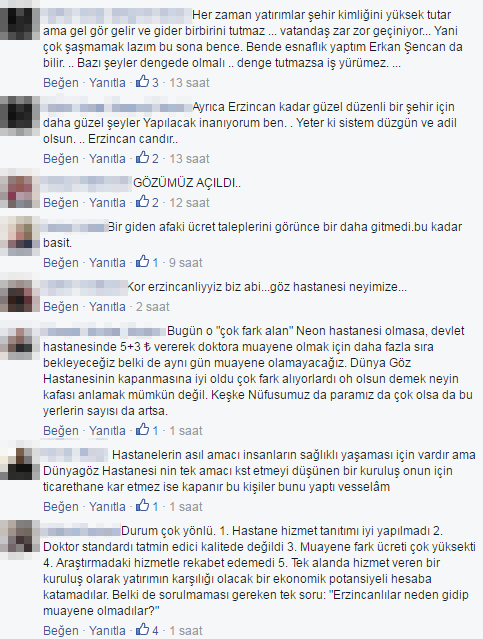Click Yanıtla under "Durum çok yönlü" comment
This screenshot has height=639, width=483.
(x=107, y=630)
